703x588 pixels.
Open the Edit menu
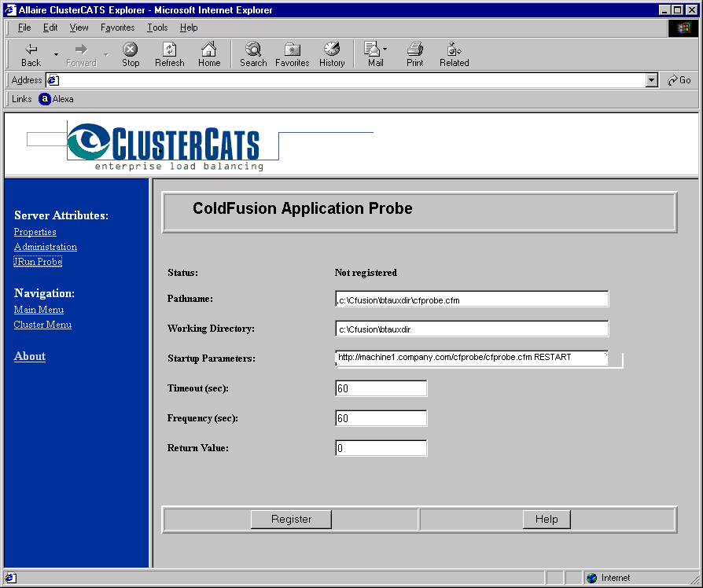pos(50,28)
